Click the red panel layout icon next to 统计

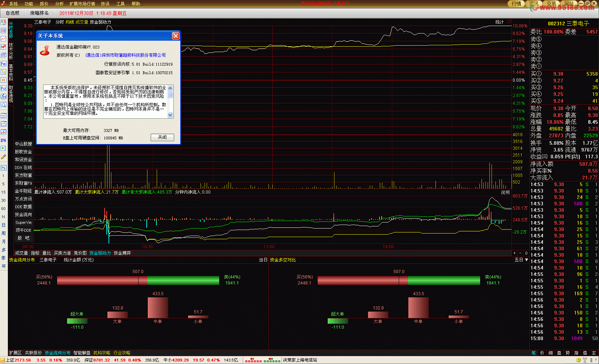point(509,22)
